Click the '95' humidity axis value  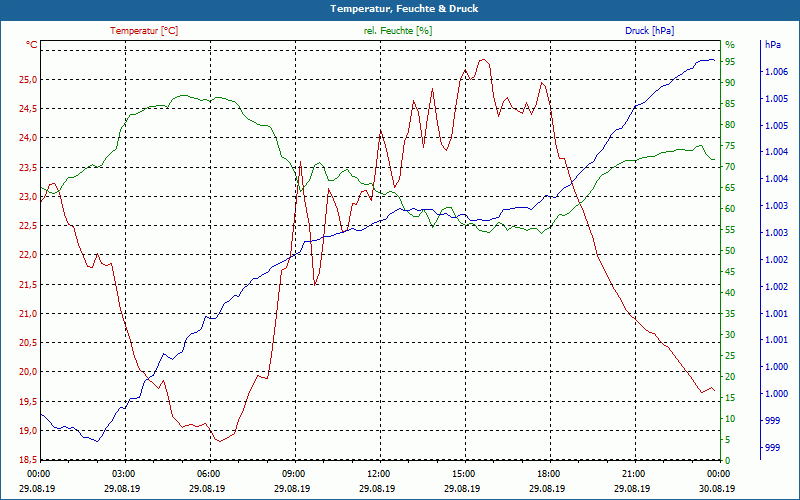click(730, 62)
